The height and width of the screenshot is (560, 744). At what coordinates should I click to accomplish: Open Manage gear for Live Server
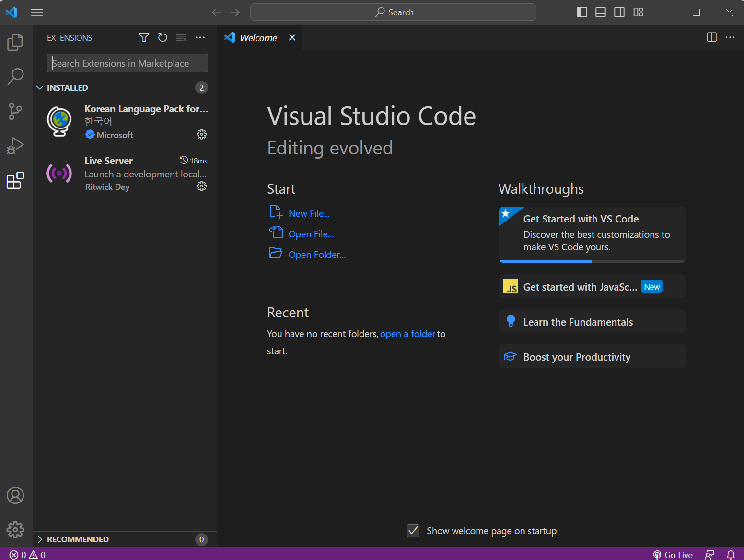click(x=202, y=186)
